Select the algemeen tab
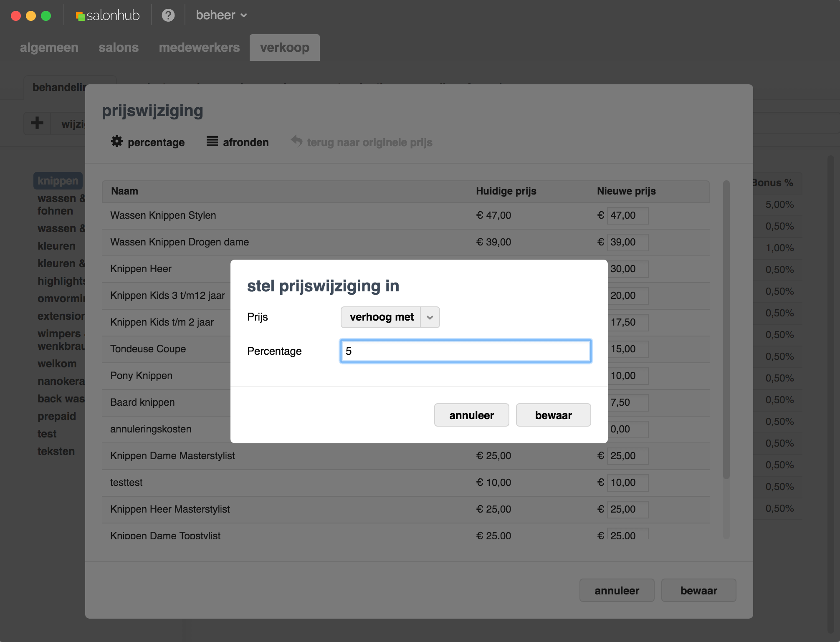Viewport: 840px width, 642px height. point(49,48)
